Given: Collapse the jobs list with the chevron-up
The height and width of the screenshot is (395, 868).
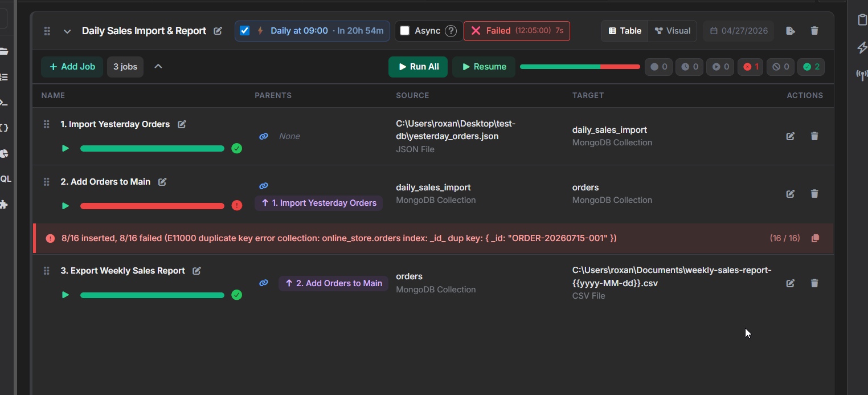Looking at the screenshot, I should (158, 67).
